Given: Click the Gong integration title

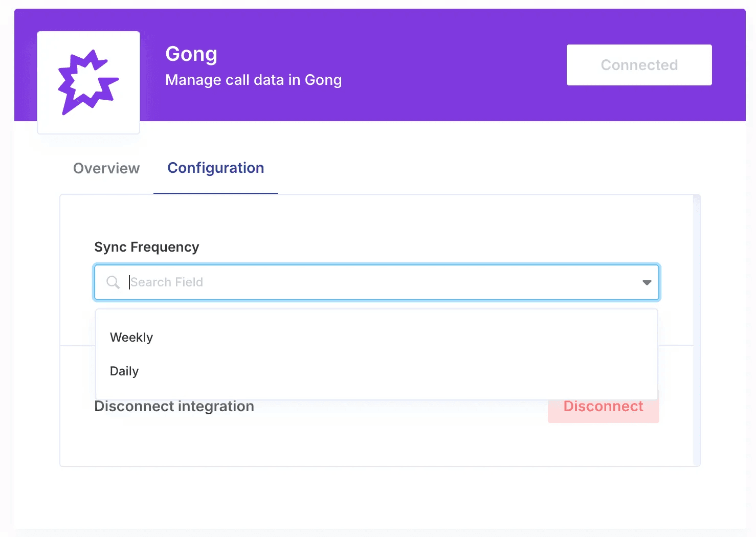Looking at the screenshot, I should 191,54.
